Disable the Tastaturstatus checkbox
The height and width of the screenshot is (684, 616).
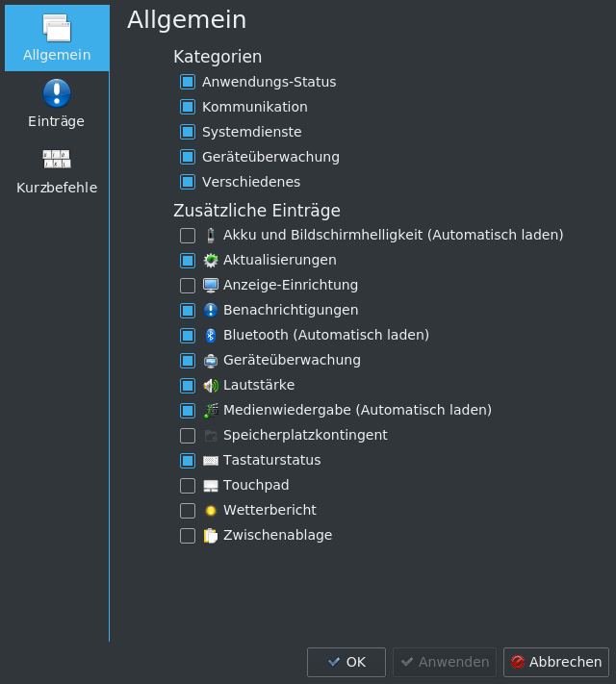click(x=188, y=461)
